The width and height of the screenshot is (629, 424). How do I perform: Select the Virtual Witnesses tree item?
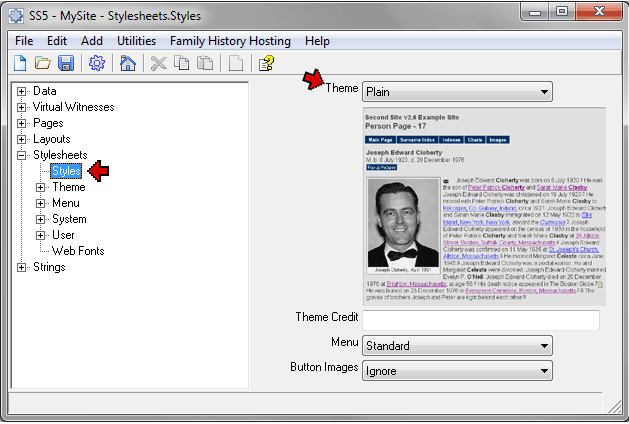(73, 107)
